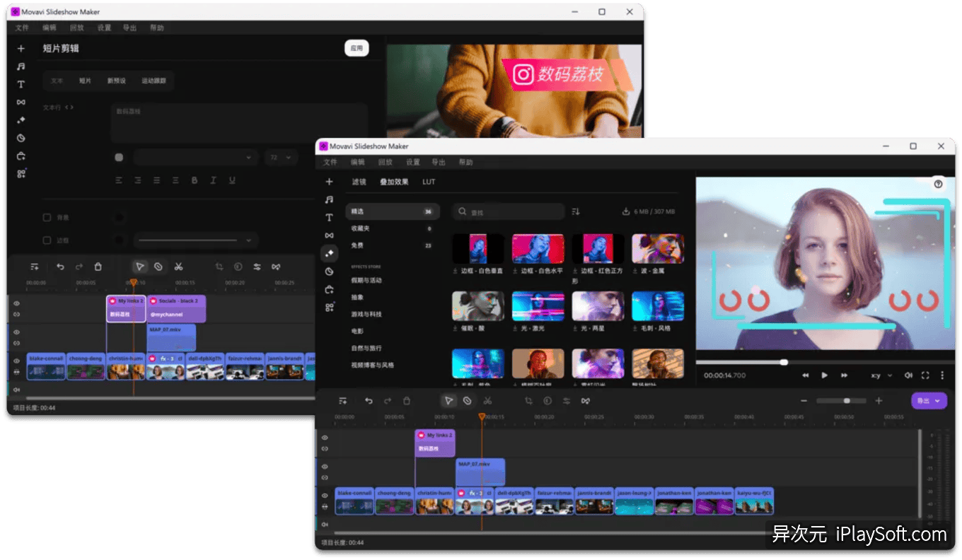962x560 pixels.
Task: Open the font family dropdown in back window
Action: point(196,157)
